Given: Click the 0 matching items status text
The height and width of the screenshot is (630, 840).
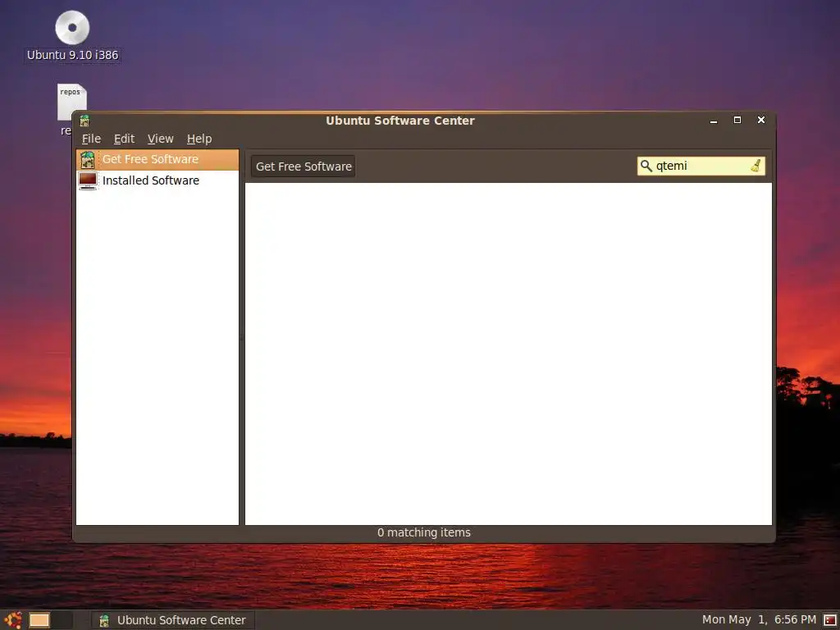Looking at the screenshot, I should [x=424, y=532].
